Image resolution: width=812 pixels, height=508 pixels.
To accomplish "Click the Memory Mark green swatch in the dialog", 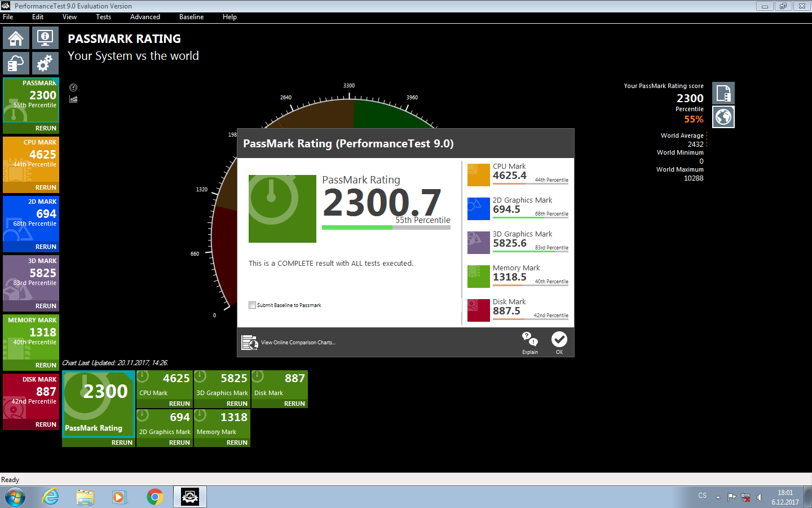I will tap(479, 277).
